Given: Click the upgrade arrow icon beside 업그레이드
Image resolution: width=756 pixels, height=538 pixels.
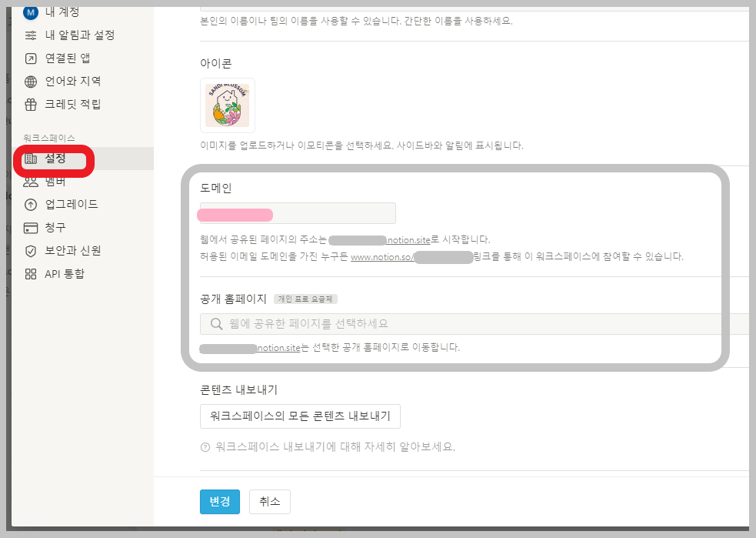Looking at the screenshot, I should 29,205.
